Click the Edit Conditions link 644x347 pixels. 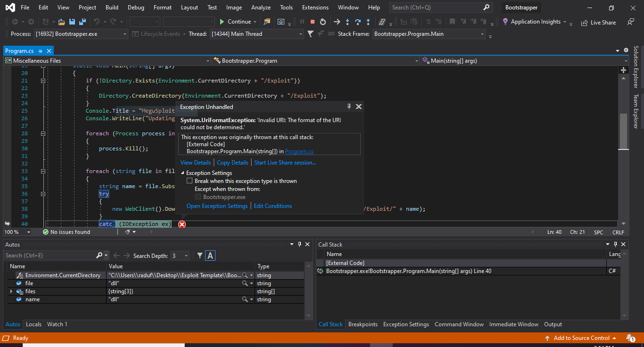click(x=273, y=206)
